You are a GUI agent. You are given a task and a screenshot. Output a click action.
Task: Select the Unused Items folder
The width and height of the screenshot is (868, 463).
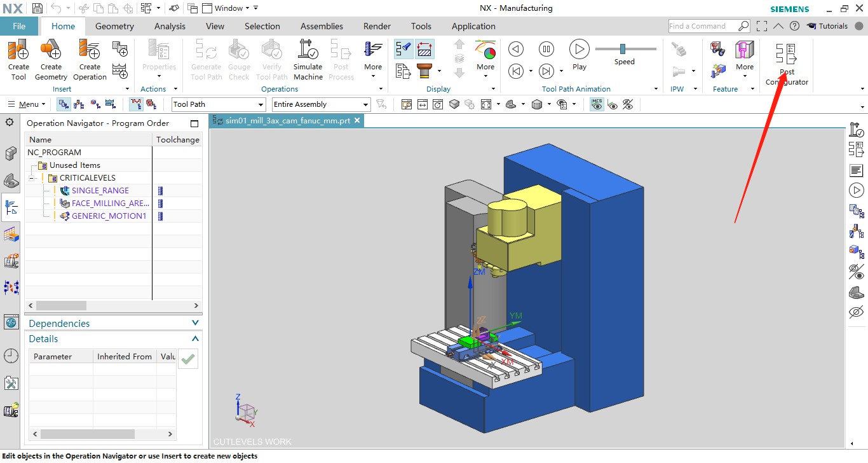coord(74,165)
